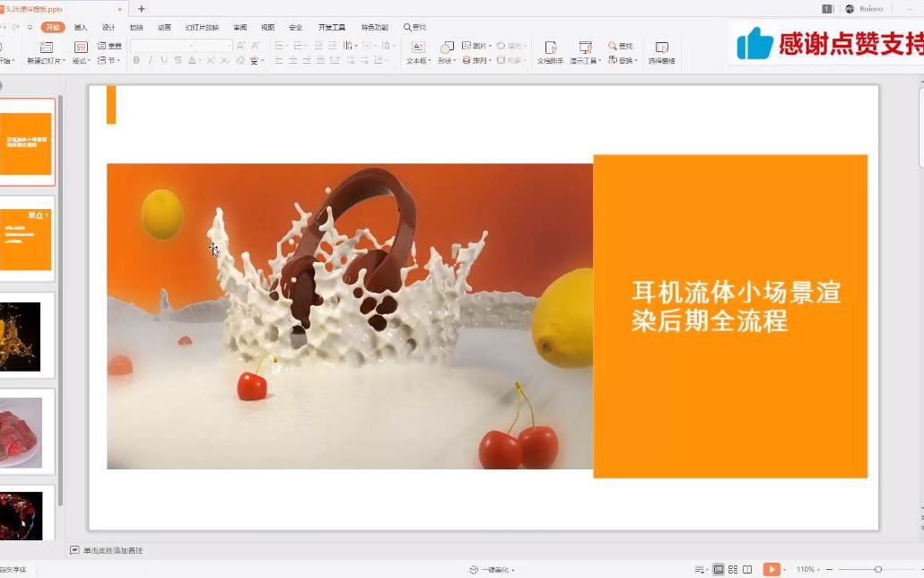Open the 选择窗格 (Selection Pane) icon
Screen dimensions: 924x578
click(661, 49)
